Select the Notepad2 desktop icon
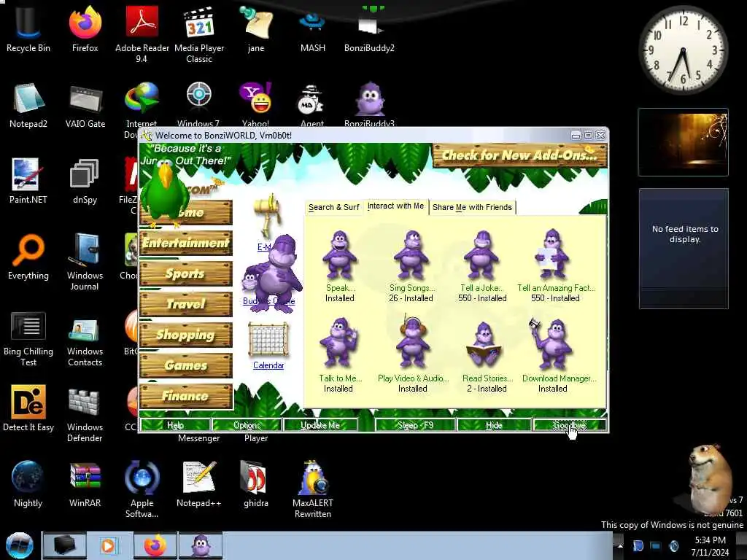 (x=28, y=106)
